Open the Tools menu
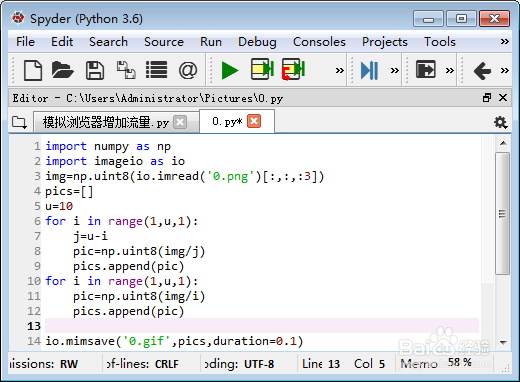 pyautogui.click(x=440, y=42)
